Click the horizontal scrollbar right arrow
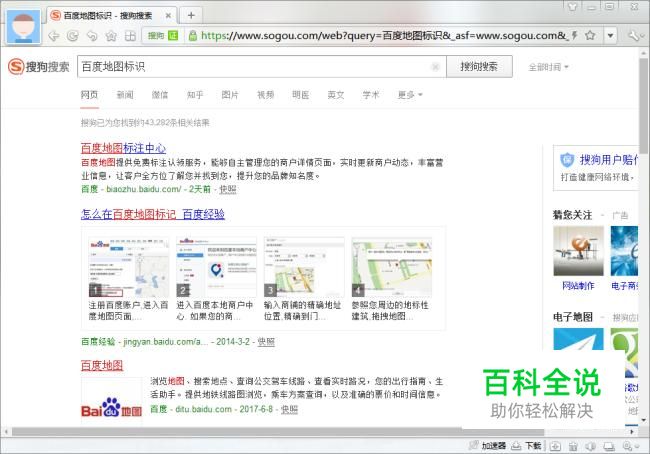Image resolution: width=650 pixels, height=454 pixels. (x=632, y=432)
